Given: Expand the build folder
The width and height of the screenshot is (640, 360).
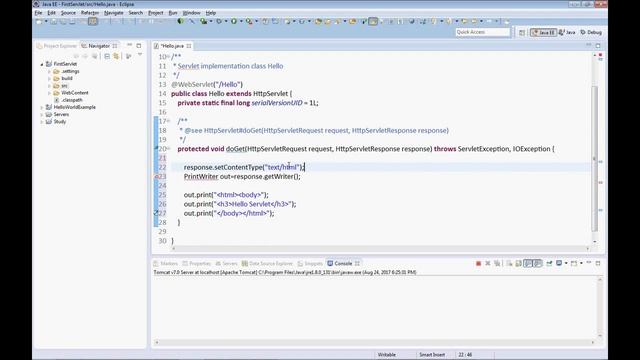Looking at the screenshot, I should [x=49, y=79].
